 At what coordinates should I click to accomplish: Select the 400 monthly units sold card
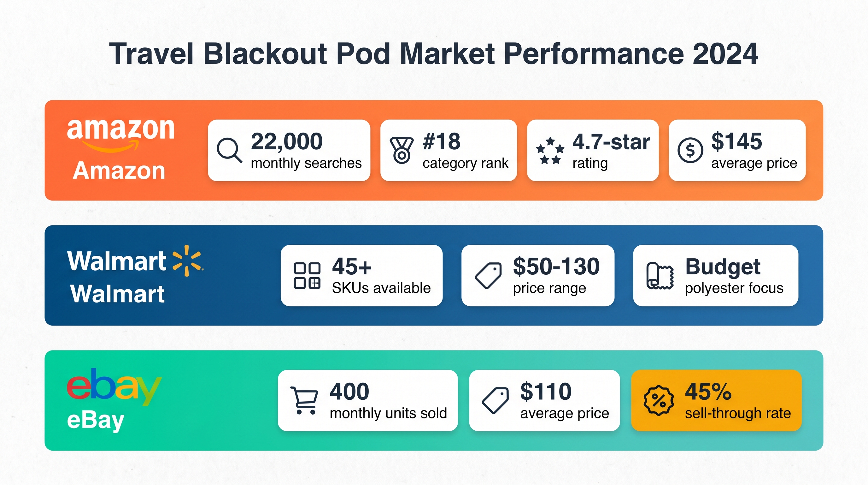[367, 400]
